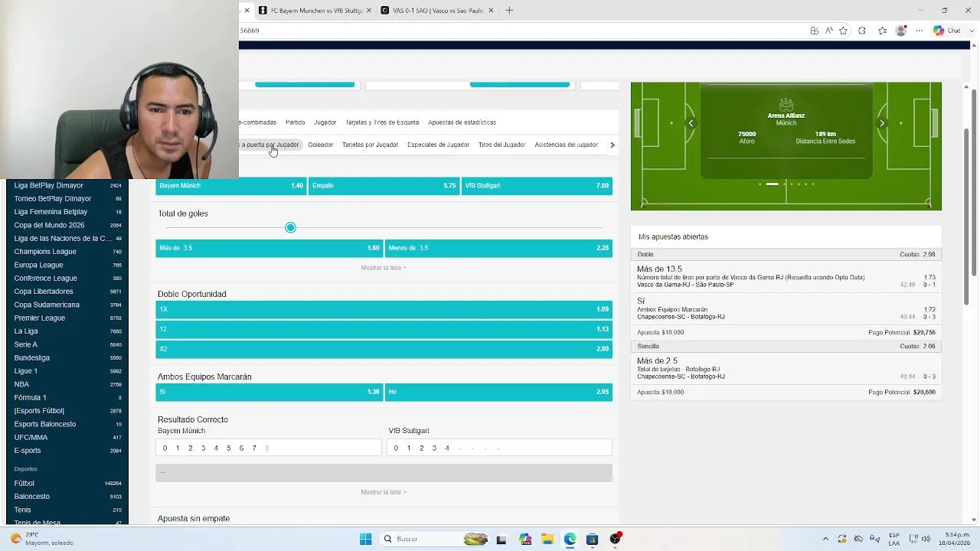
Task: Adjust the Total de goles slider handle
Action: [x=290, y=227]
